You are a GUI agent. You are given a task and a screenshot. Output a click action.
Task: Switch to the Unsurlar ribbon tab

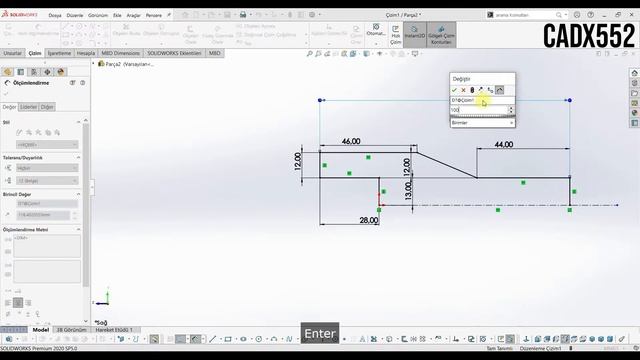[x=13, y=53]
